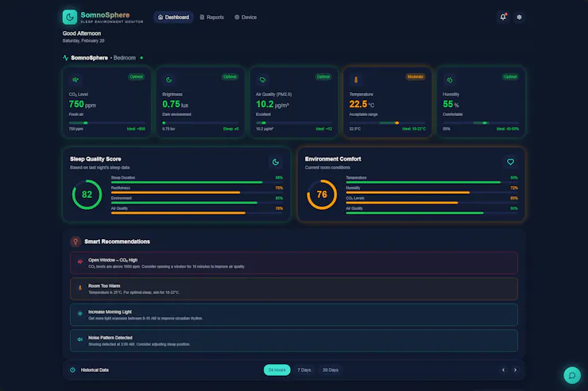Image resolution: width=588 pixels, height=391 pixels.
Task: Switch to the Dashboard tab
Action: click(x=173, y=17)
